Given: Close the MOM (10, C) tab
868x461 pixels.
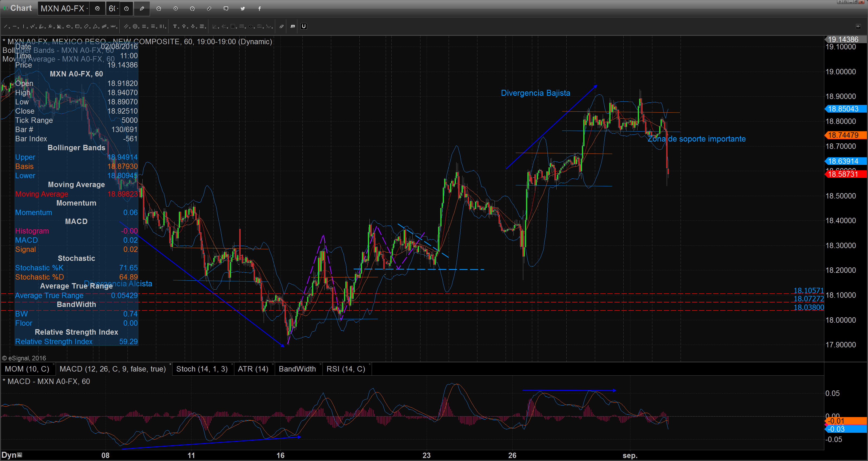Looking at the screenshot, I should (54, 365).
